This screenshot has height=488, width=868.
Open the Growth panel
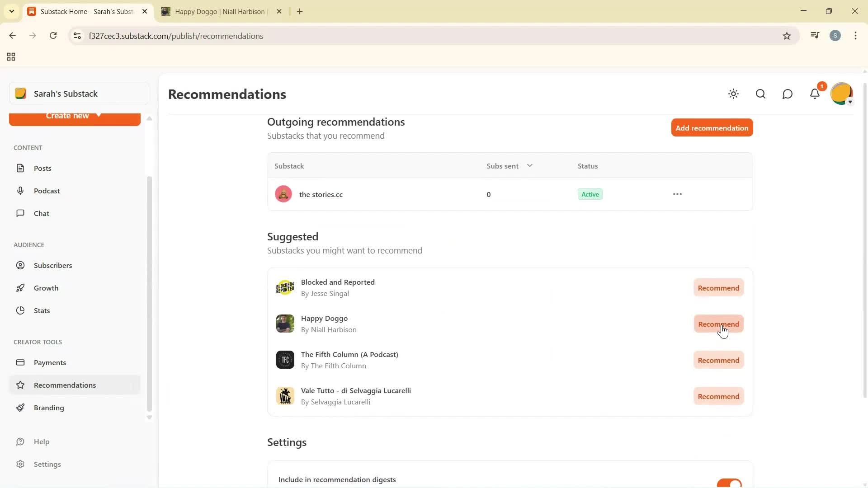[x=47, y=288]
